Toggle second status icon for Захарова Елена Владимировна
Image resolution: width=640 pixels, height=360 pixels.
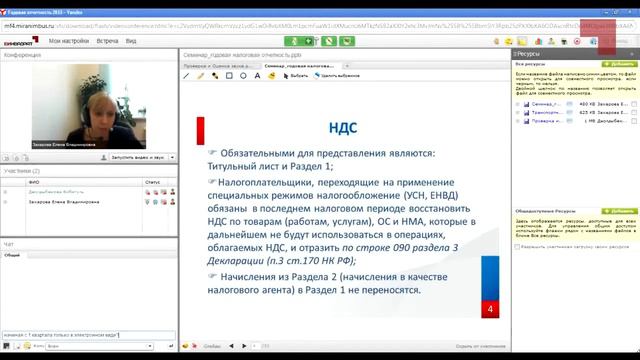click(x=156, y=202)
